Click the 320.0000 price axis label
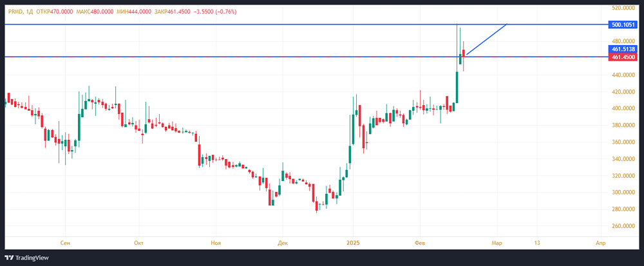The image size is (644, 266). (624, 176)
